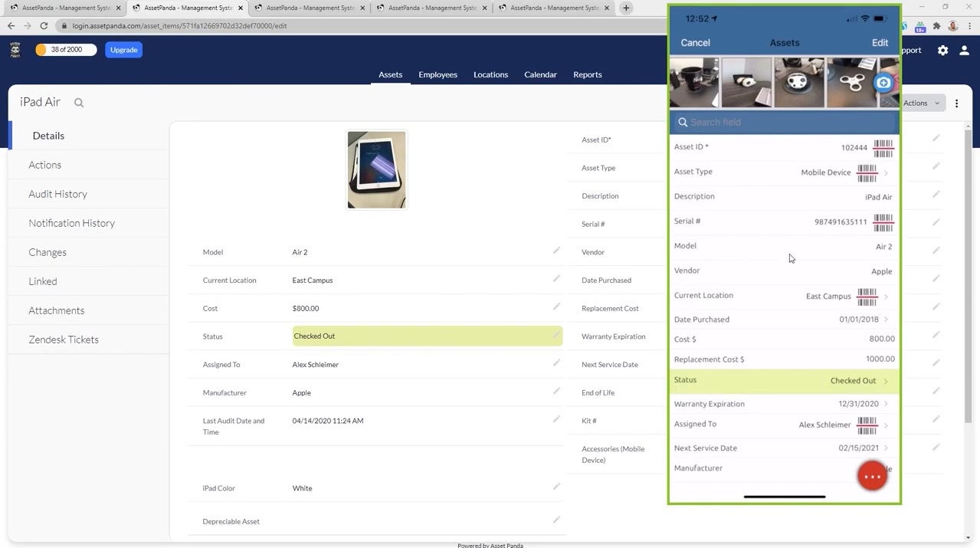Open Changes in sidebar
This screenshot has height=548, width=980.
88,252
